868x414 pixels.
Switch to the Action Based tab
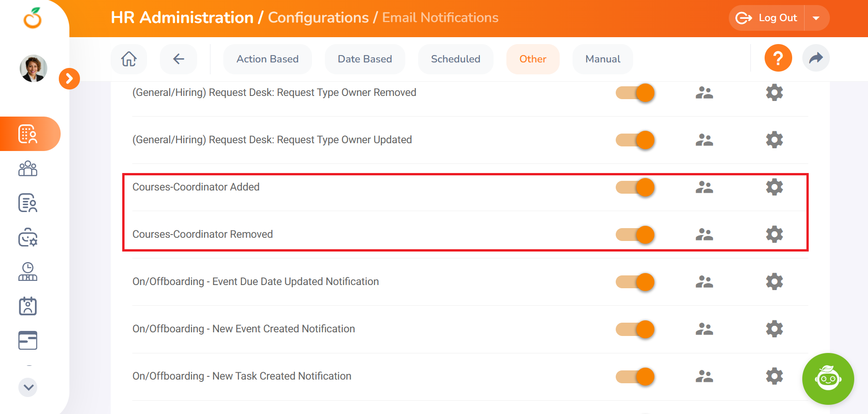tap(267, 59)
